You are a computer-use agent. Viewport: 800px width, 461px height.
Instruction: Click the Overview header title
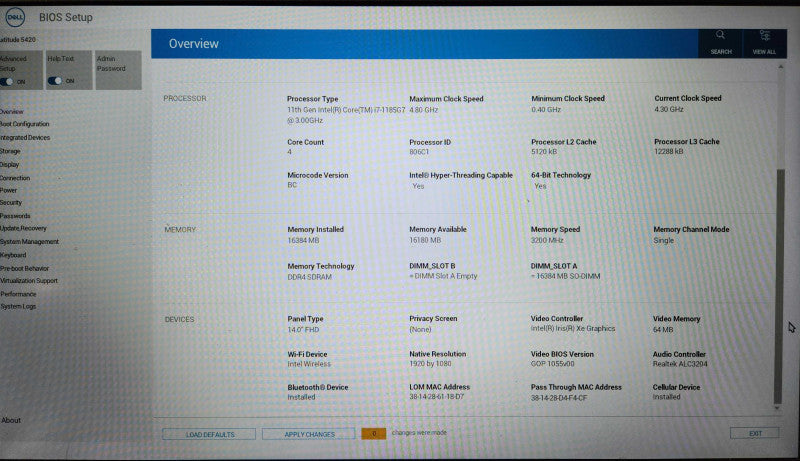pyautogui.click(x=193, y=44)
